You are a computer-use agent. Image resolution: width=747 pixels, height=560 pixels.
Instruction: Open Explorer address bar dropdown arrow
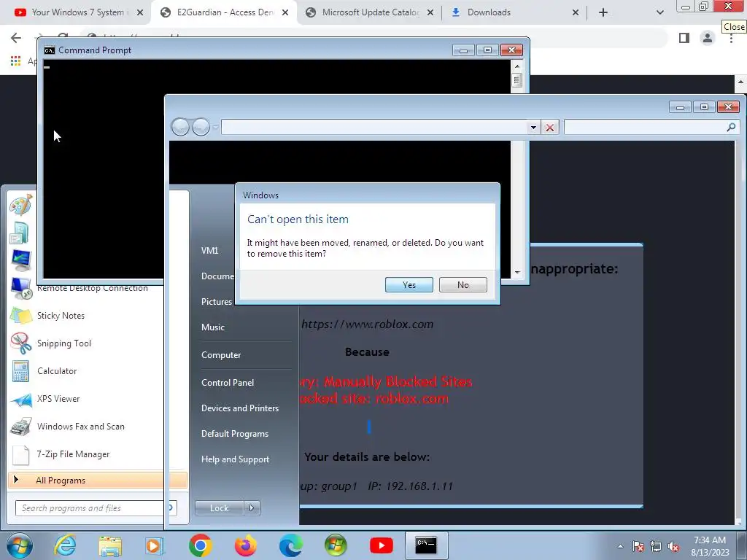tap(533, 127)
